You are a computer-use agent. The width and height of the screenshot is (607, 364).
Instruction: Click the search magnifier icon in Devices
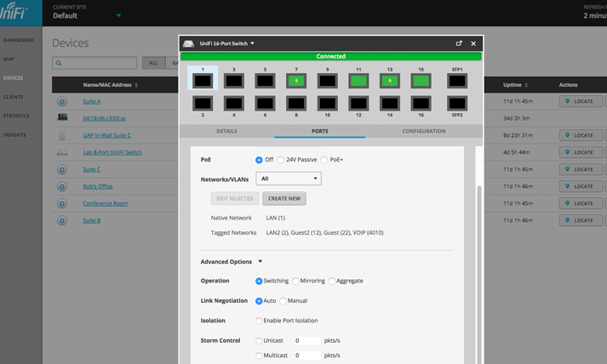pos(59,63)
